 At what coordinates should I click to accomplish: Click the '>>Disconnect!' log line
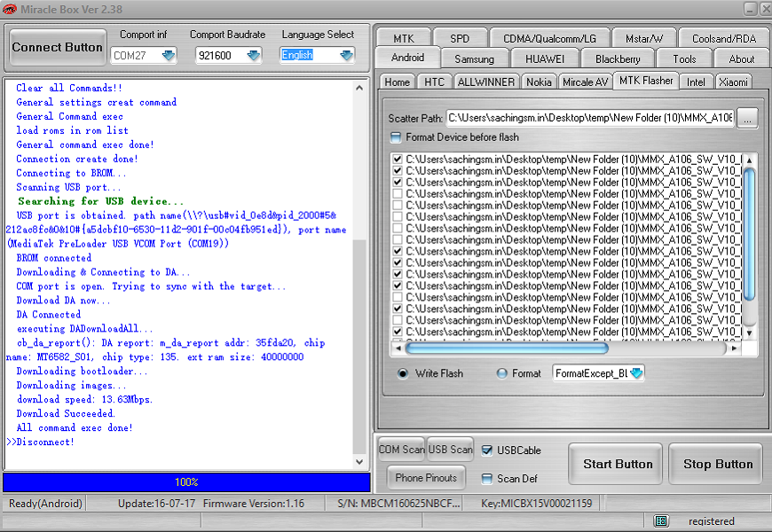[x=40, y=442]
